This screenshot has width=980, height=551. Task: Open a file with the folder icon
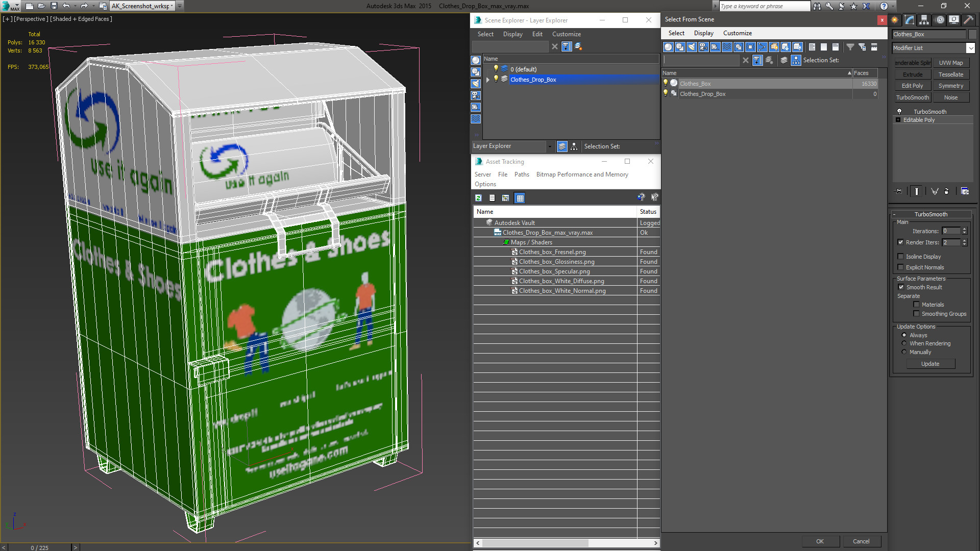tap(41, 6)
